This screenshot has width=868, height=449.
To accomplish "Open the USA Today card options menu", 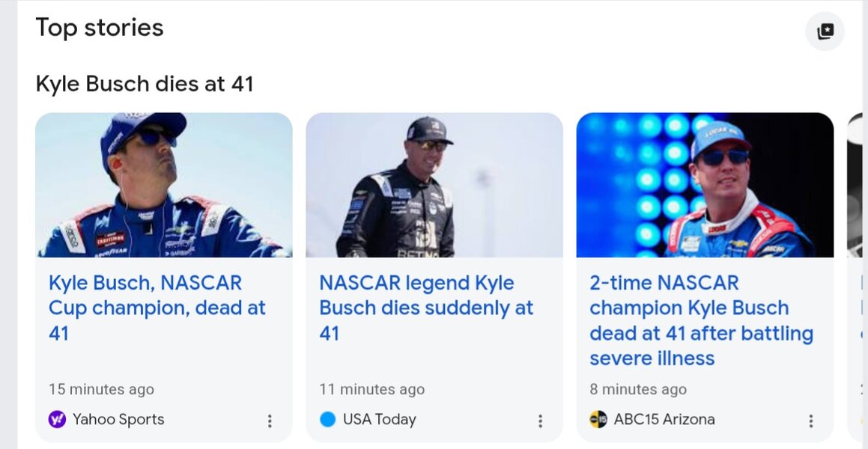I will [x=540, y=421].
